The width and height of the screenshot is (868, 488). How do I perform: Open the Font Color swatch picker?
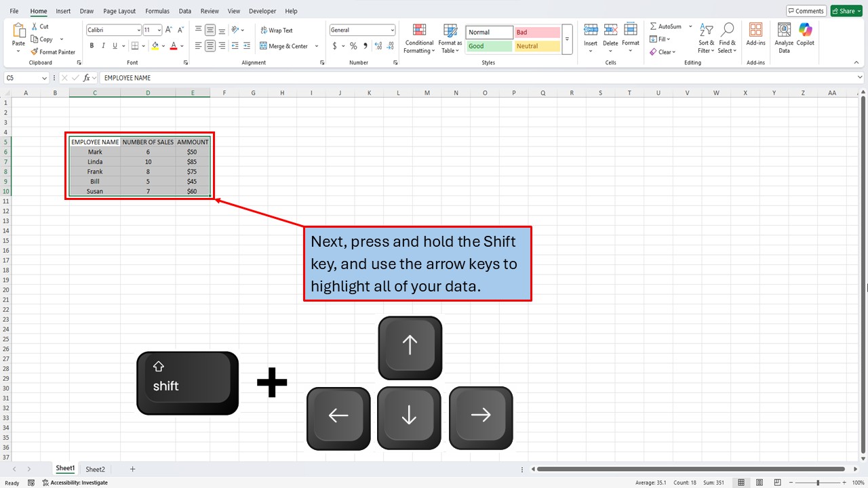[x=180, y=46]
